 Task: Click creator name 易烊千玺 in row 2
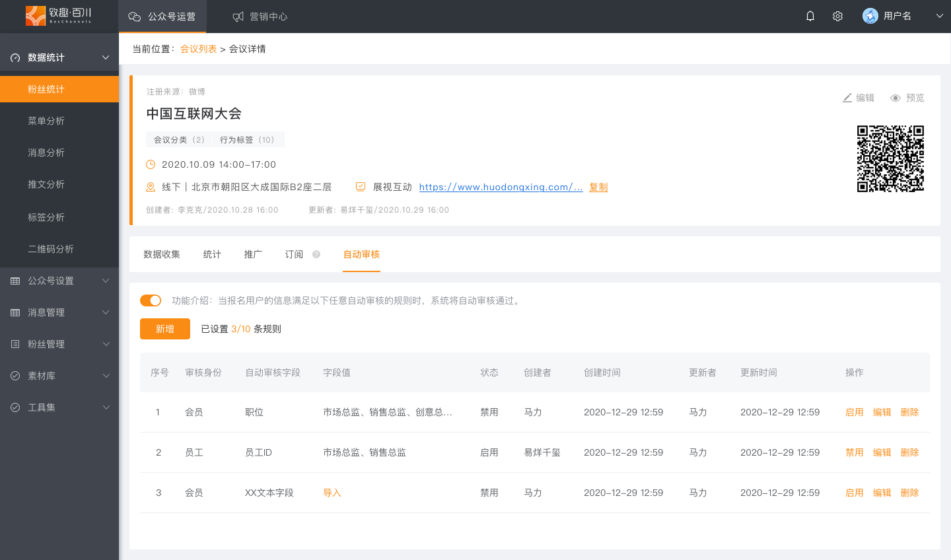click(542, 452)
